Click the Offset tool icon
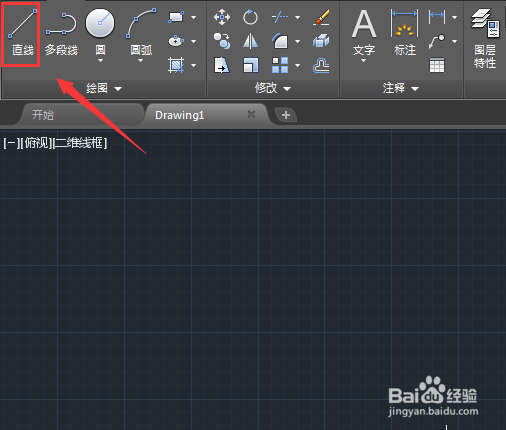Image resolution: width=506 pixels, height=430 pixels. [321, 65]
